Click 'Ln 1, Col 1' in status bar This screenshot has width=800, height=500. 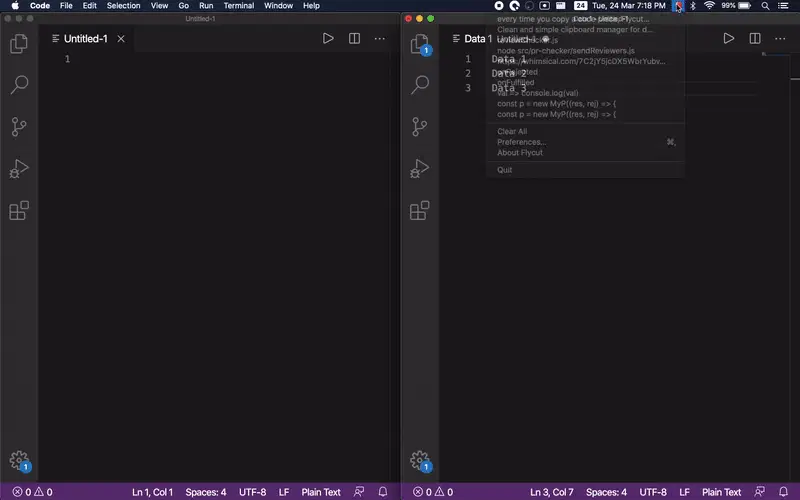point(153,492)
